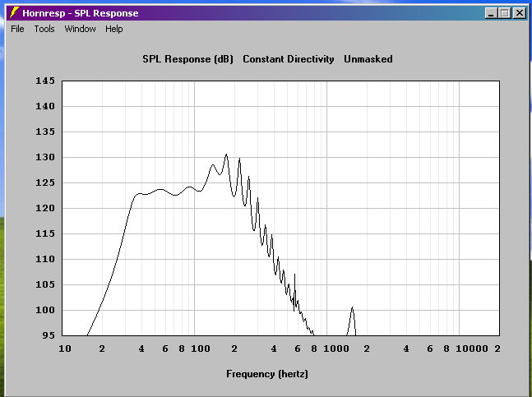532x397 pixels.
Task: Click the 'SPL Response (dB)' chart heading
Action: coord(187,59)
